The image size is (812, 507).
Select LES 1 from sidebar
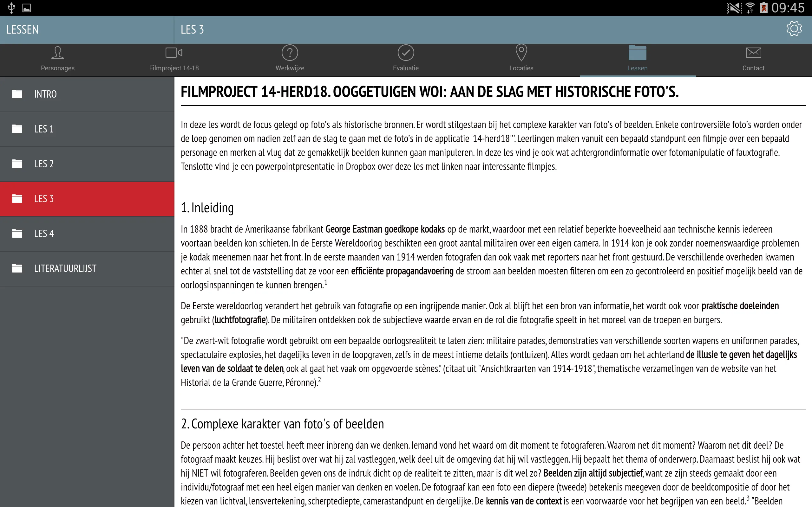[87, 129]
